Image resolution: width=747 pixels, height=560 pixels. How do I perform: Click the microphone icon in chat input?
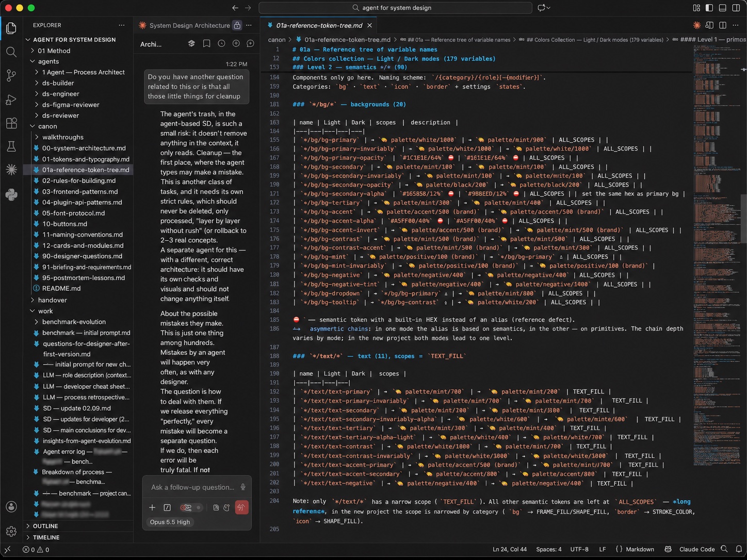243,487
